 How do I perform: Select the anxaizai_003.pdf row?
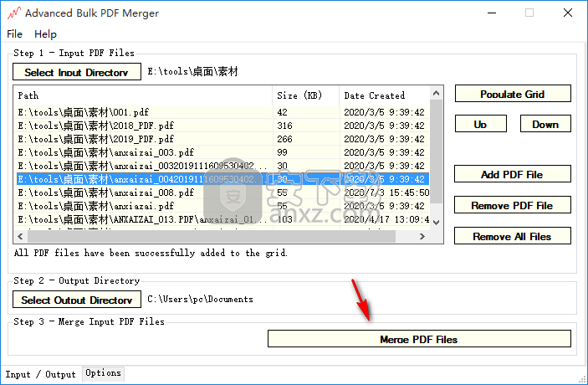[x=222, y=152]
